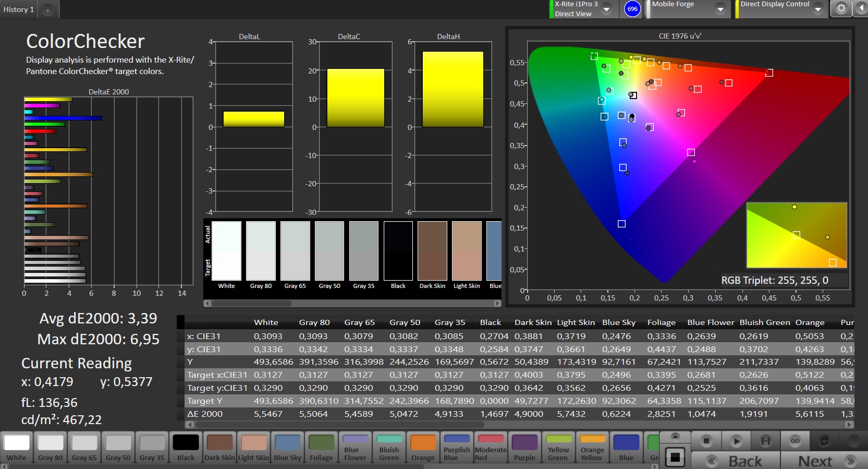Click the stop measurement button
The width and height of the screenshot is (868, 469).
pos(706,441)
